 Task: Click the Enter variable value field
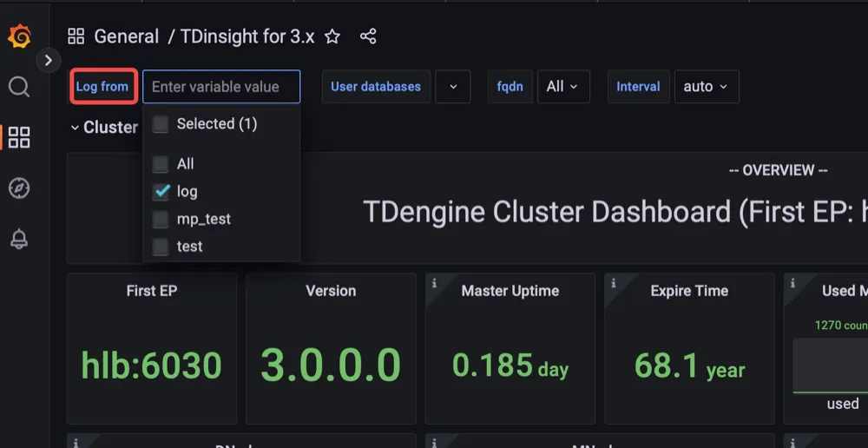[x=221, y=87]
